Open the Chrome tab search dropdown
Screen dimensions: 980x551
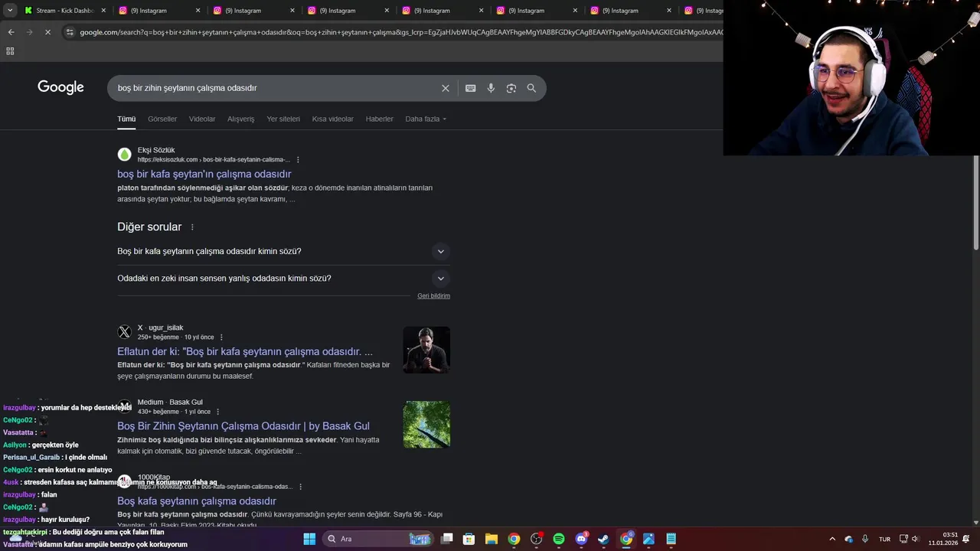point(10,11)
